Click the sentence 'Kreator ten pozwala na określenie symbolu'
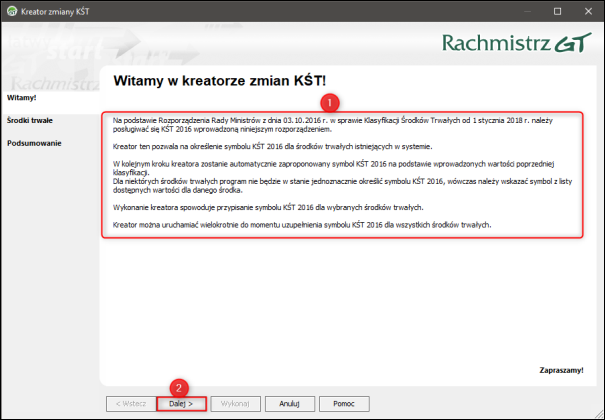This screenshot has width=605, height=420. [x=272, y=147]
